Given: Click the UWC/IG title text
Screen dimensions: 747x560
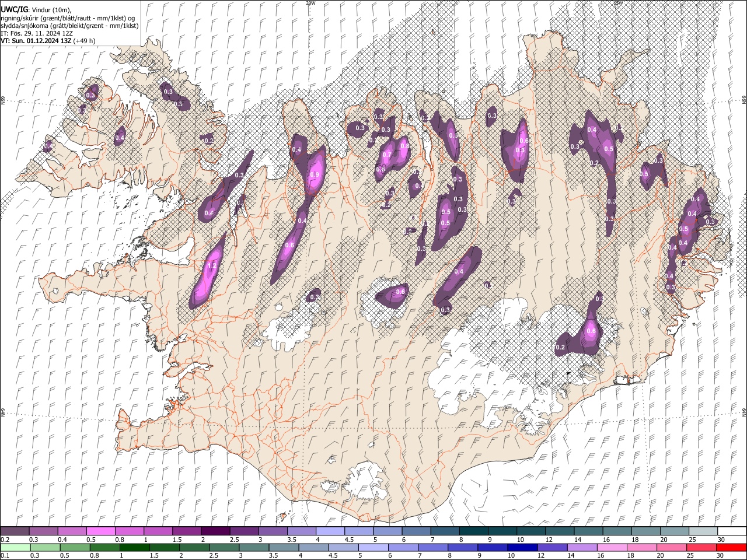Looking at the screenshot, I should click(x=13, y=9).
